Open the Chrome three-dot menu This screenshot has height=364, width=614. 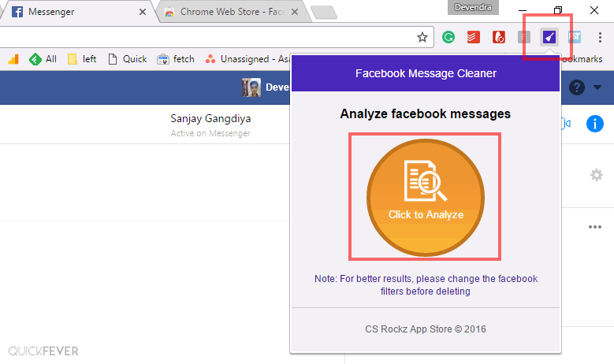[600, 37]
